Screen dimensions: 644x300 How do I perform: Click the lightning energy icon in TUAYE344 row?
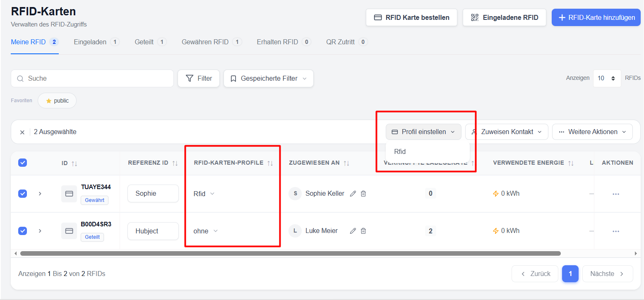[x=496, y=194]
